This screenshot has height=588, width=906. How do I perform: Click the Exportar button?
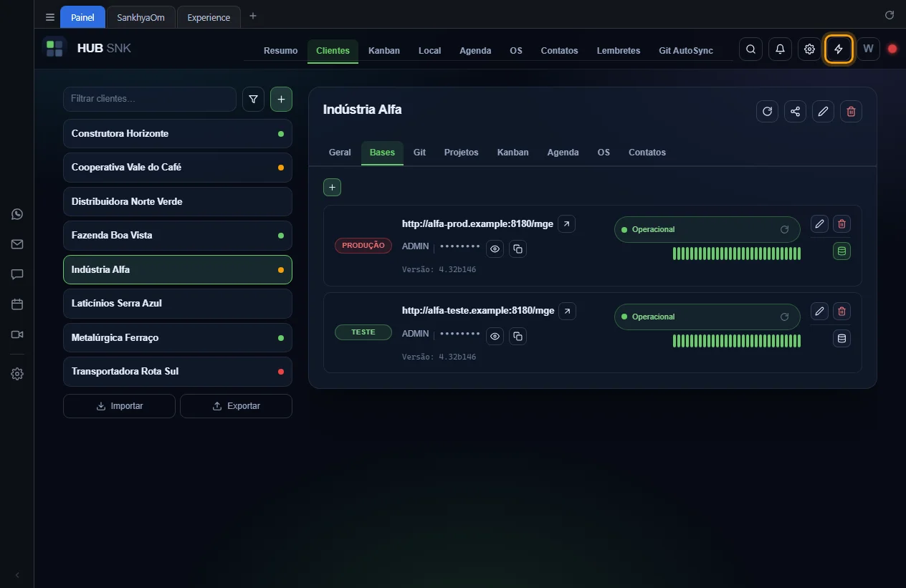(x=236, y=406)
